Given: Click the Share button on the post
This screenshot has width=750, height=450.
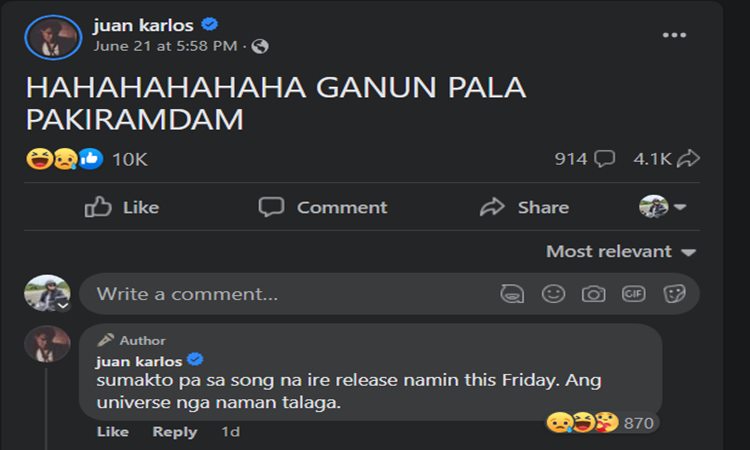Looking at the screenshot, I should (524, 207).
